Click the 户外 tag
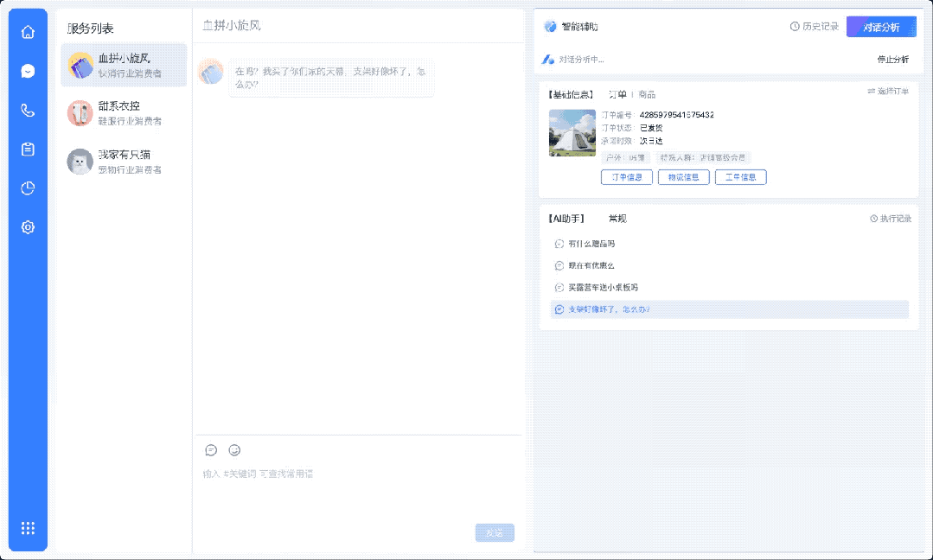Viewport: 933px width, 560px height. [x=625, y=157]
